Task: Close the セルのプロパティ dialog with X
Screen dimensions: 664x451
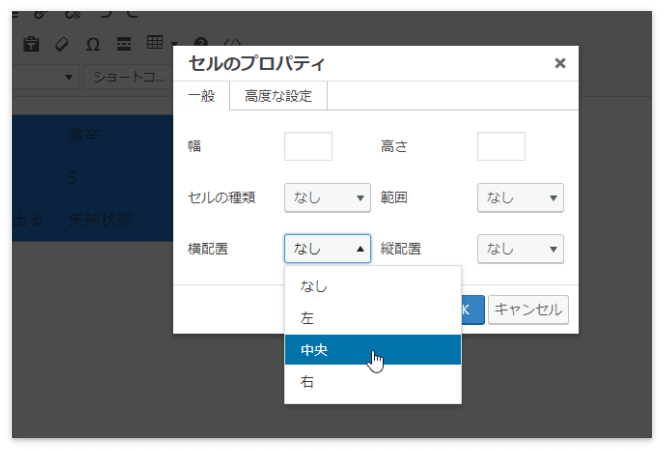Action: tap(560, 63)
